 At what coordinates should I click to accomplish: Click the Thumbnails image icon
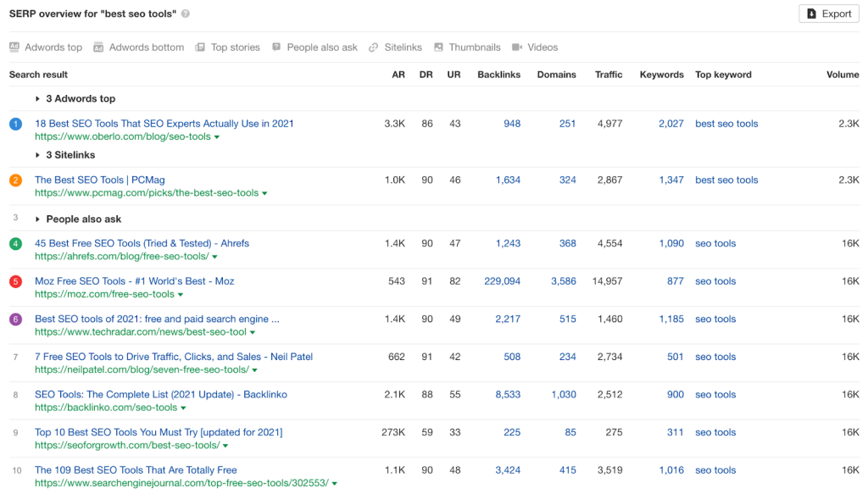pos(438,47)
